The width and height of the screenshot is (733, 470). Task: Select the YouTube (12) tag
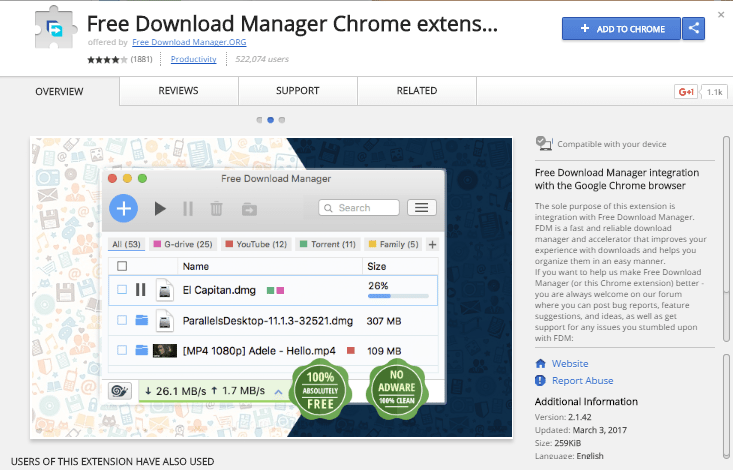click(256, 244)
